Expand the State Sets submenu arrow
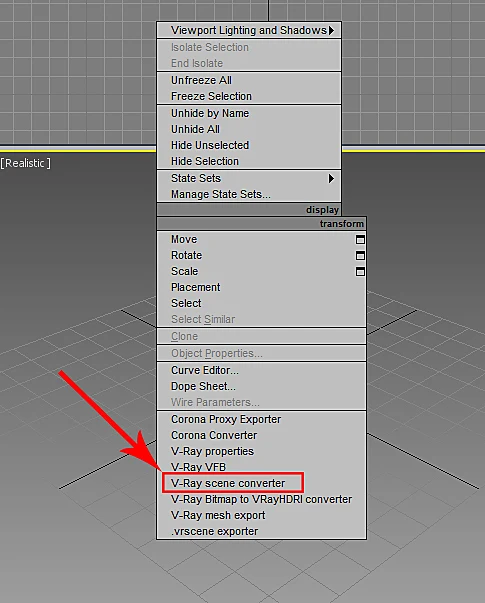 [331, 178]
